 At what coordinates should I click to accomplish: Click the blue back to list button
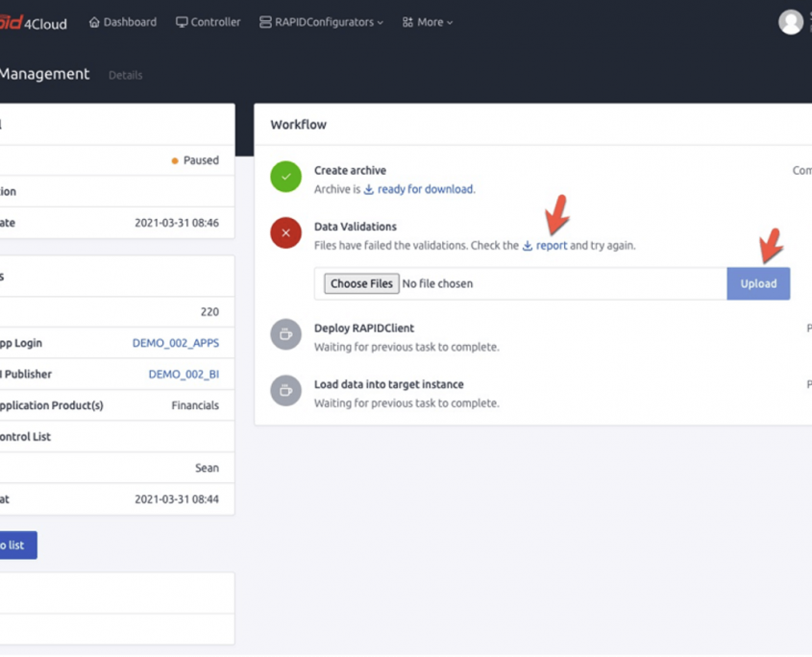pyautogui.click(x=14, y=546)
